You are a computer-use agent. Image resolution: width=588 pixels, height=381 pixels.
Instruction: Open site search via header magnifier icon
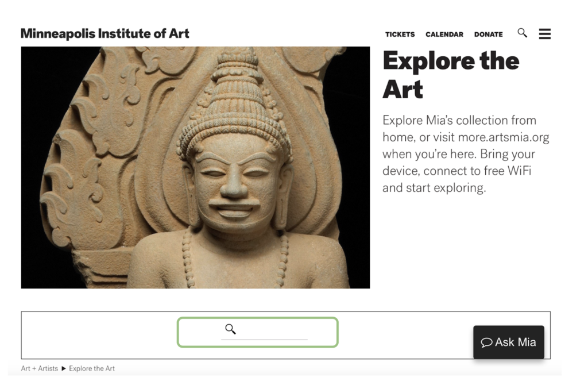522,33
